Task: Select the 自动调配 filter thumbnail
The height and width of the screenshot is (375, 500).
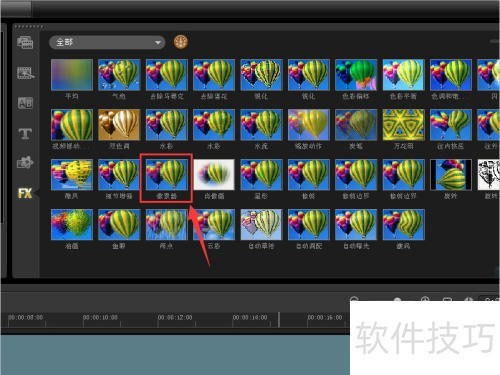Action: (x=309, y=225)
